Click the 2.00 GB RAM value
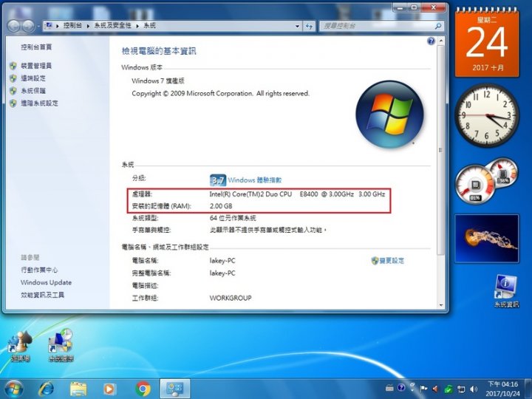 (x=221, y=206)
